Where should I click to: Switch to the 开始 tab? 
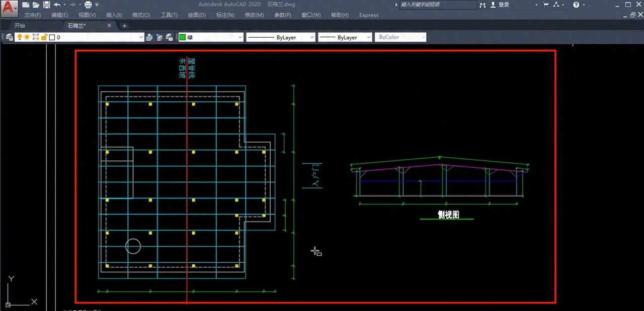coord(20,26)
